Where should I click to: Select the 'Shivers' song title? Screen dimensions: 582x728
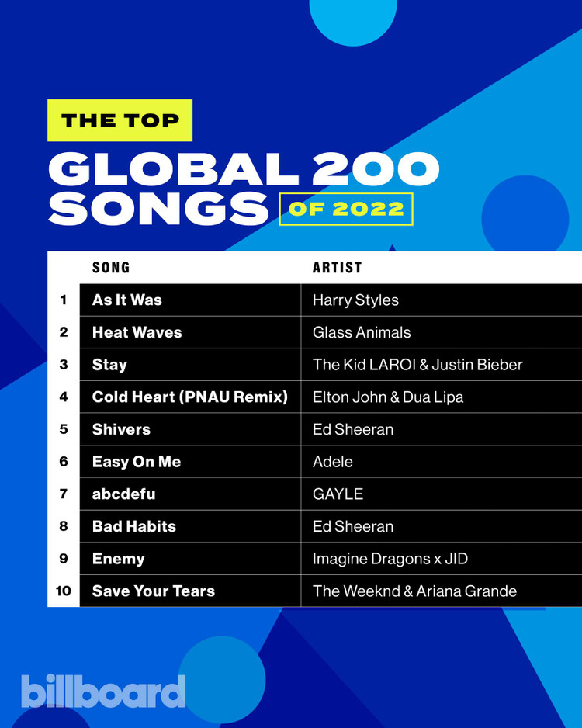pyautogui.click(x=121, y=429)
